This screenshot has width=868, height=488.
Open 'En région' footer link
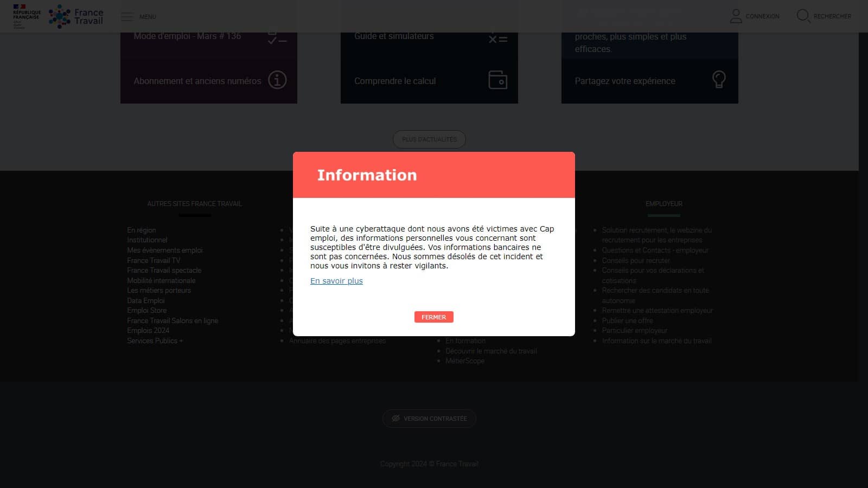pyautogui.click(x=142, y=230)
